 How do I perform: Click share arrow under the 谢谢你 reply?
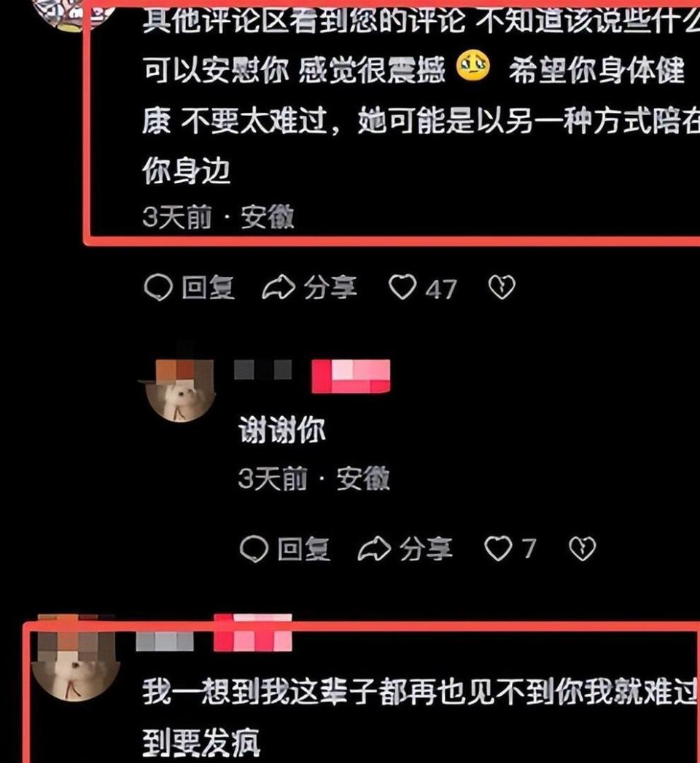coord(374,549)
